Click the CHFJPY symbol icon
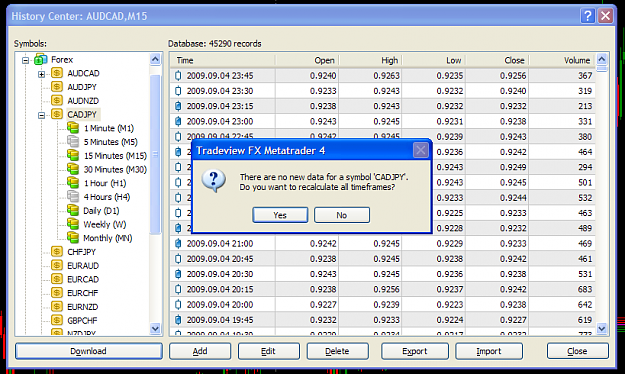Screen dimensions: 625x374 coord(57,252)
